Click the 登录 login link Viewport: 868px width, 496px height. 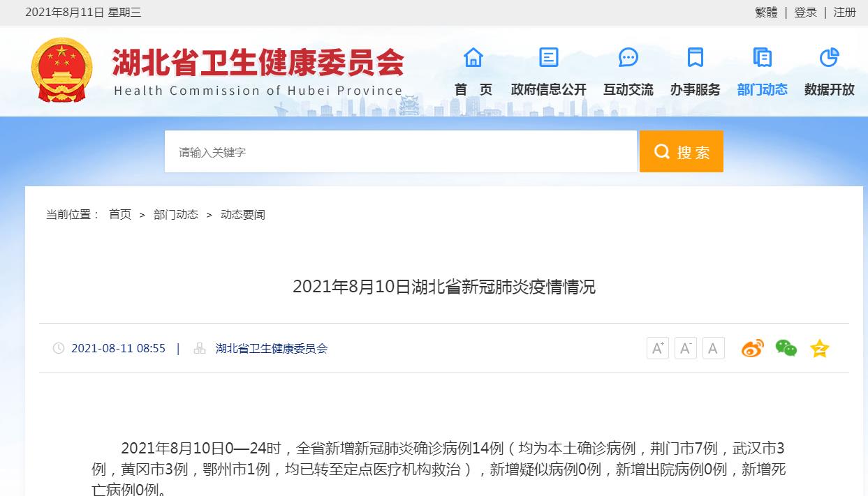coord(805,12)
